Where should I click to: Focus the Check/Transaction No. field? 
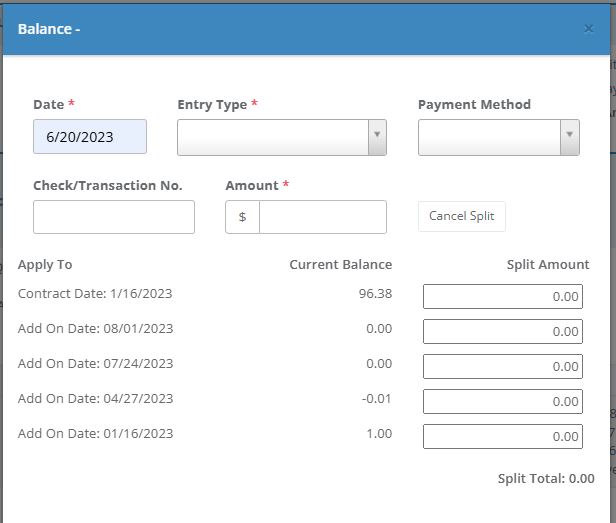114,217
